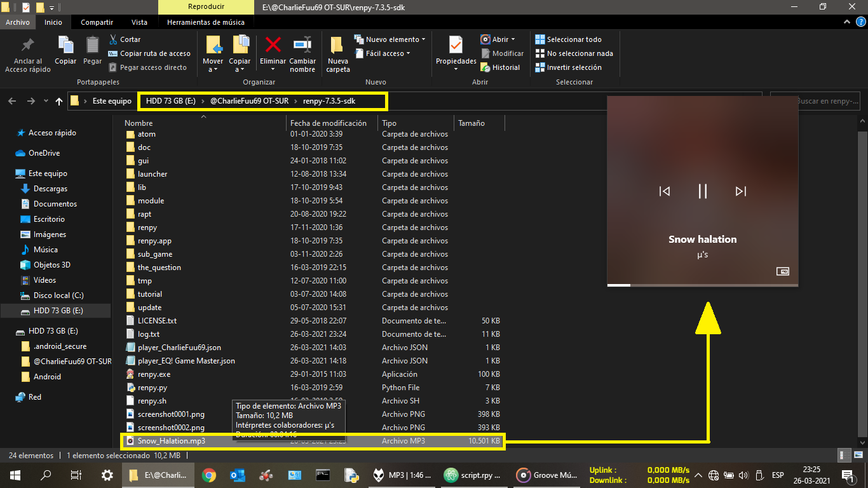Click Invertir selección button

point(573,67)
